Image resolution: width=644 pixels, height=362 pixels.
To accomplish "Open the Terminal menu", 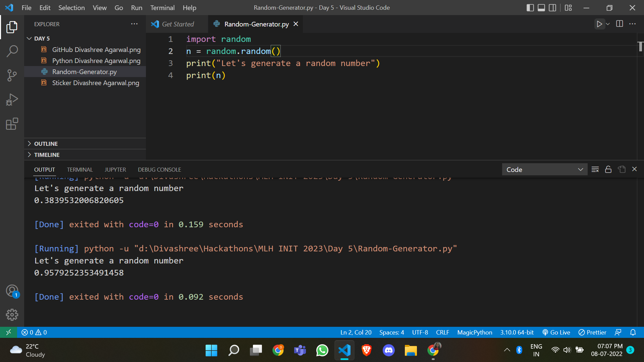I will 162,7.
